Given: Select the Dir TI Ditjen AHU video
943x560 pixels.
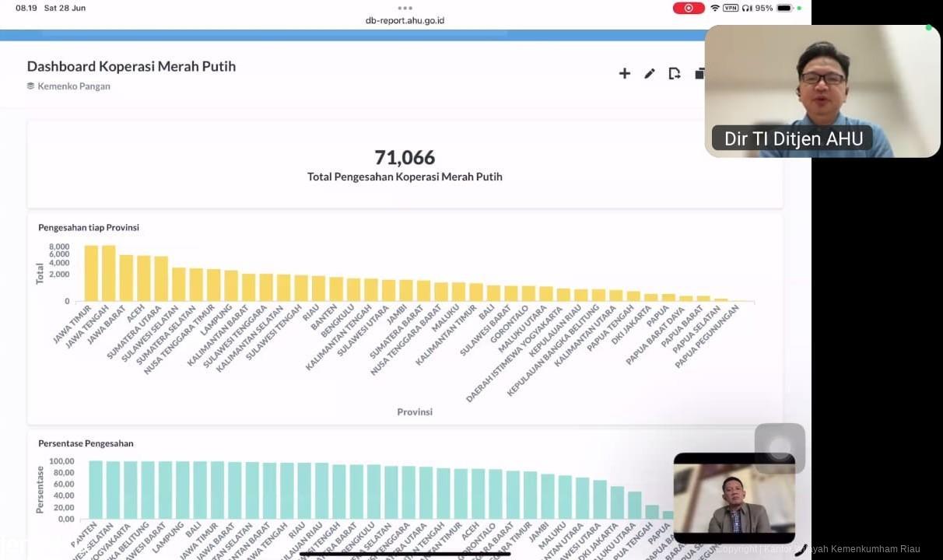Looking at the screenshot, I should [822, 91].
